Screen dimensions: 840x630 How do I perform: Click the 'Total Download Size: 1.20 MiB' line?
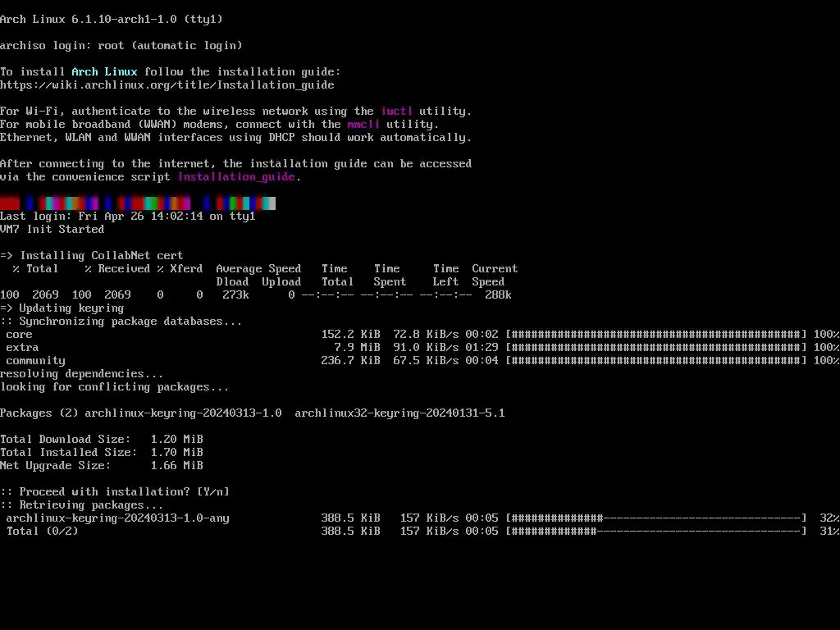click(102, 440)
